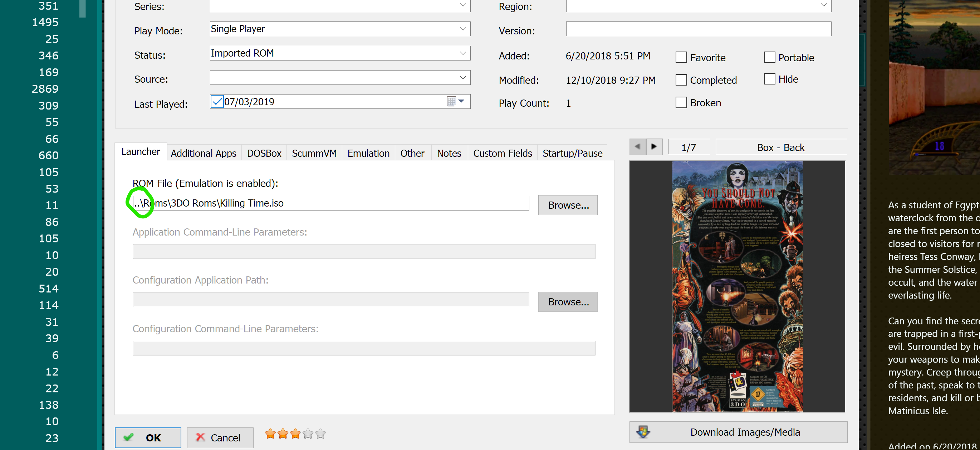980x450 pixels.
Task: Switch to the Other tab
Action: pyautogui.click(x=412, y=154)
